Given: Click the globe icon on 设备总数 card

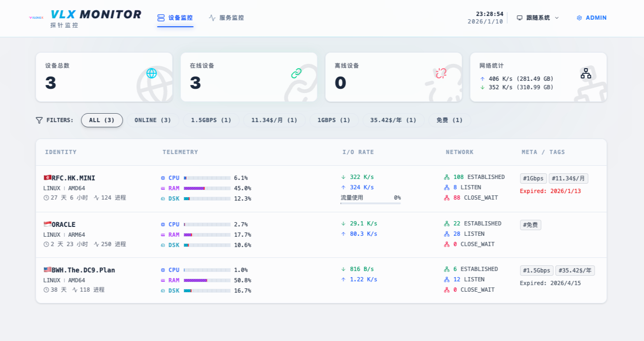Looking at the screenshot, I should click(x=151, y=73).
